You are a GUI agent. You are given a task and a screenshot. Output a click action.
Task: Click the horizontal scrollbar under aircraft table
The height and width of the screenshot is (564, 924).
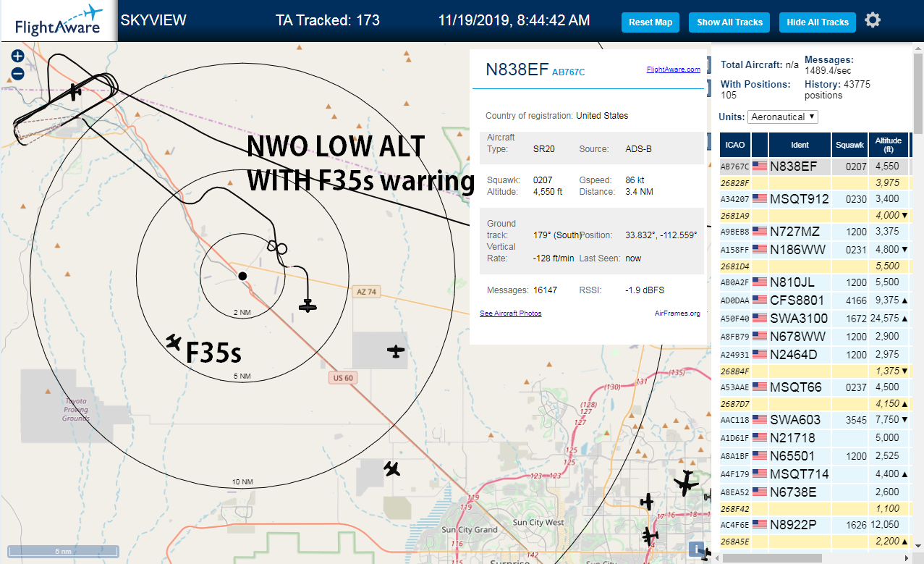coord(773,557)
